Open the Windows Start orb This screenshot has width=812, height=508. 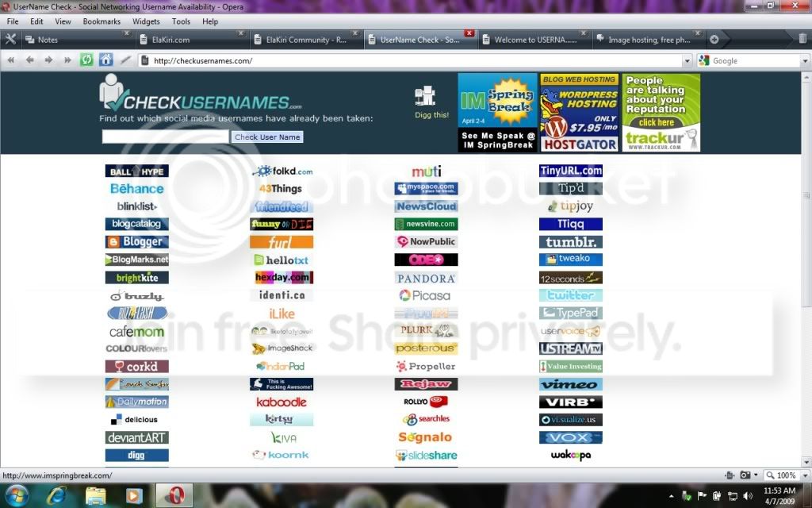(17, 495)
